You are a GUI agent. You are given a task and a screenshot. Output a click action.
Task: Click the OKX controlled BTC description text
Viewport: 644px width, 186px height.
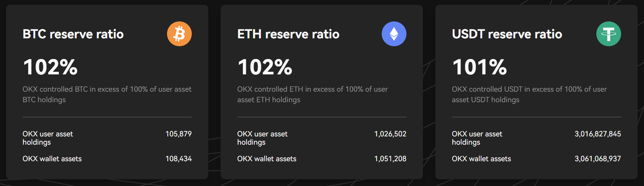point(107,94)
